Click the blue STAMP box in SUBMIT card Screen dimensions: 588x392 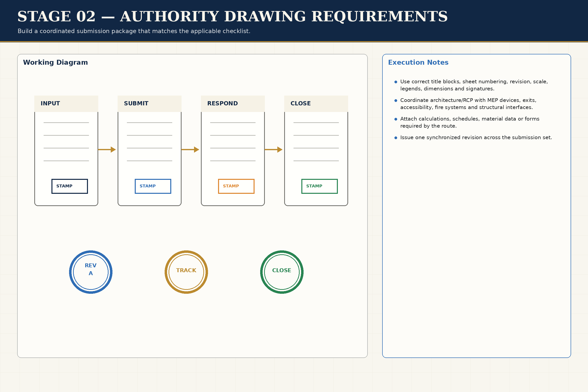[x=153, y=186]
